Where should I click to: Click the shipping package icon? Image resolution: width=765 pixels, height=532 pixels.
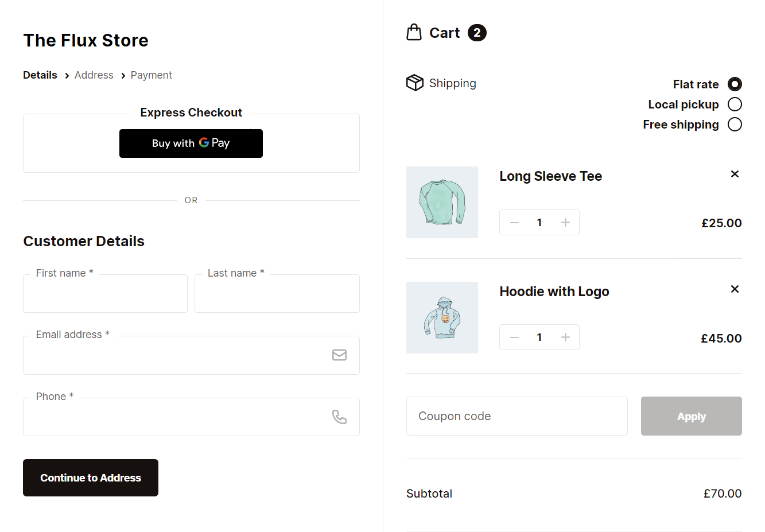point(414,83)
